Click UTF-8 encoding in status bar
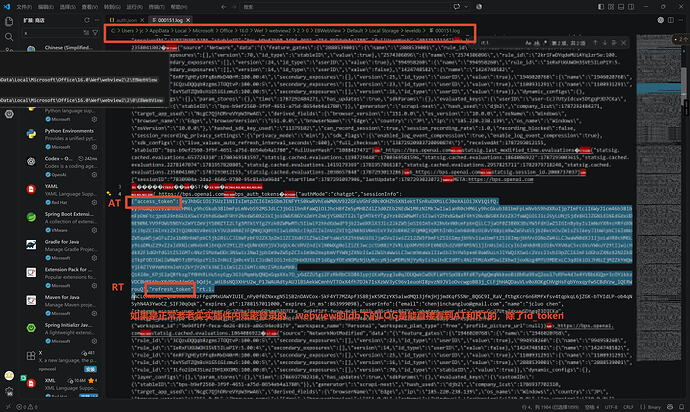 pyautogui.click(x=611, y=407)
